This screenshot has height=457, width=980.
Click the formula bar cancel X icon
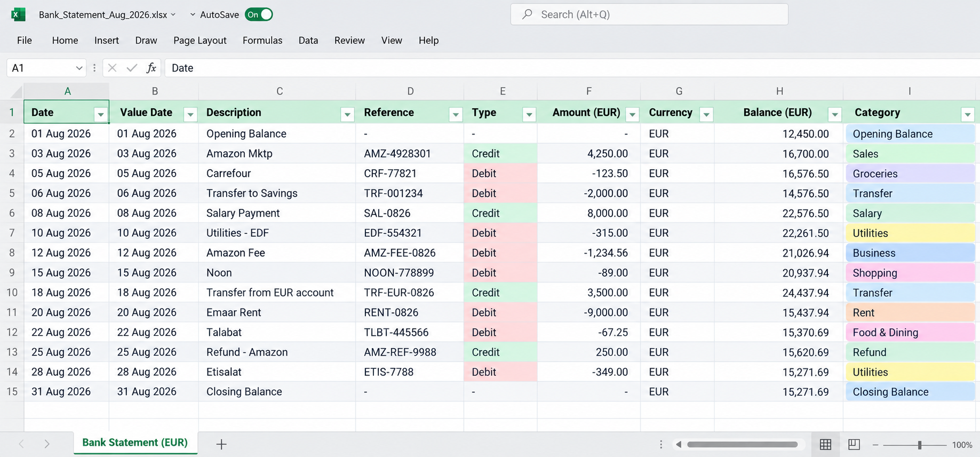112,68
